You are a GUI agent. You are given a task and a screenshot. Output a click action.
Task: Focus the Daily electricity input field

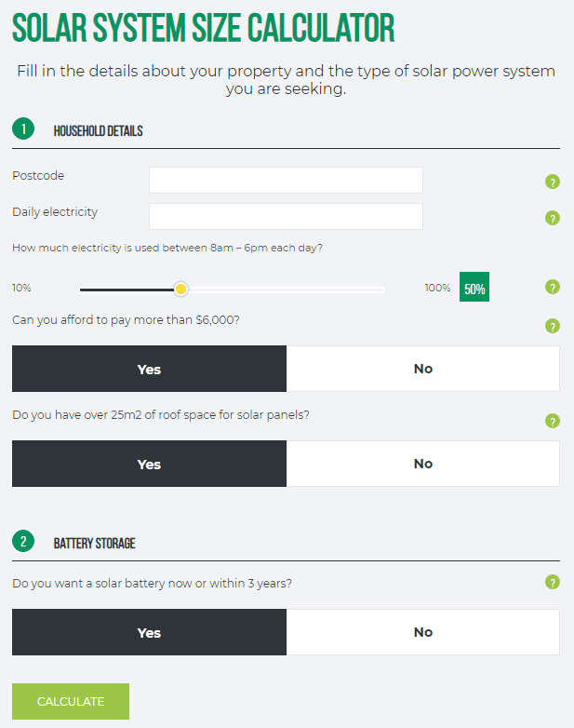[x=286, y=216]
